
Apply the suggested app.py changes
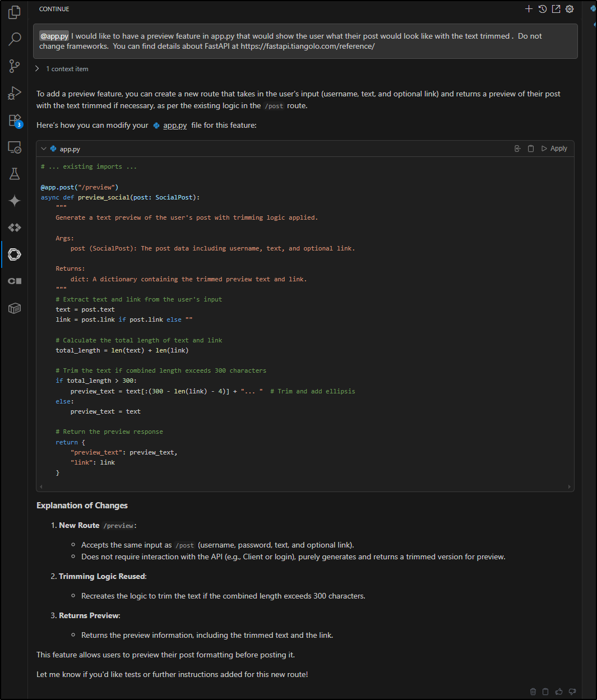[x=554, y=148]
